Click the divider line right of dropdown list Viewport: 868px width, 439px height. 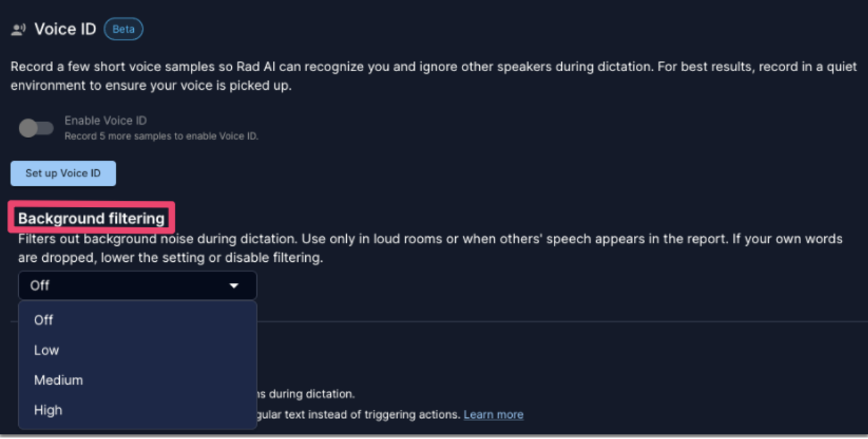coord(561,321)
